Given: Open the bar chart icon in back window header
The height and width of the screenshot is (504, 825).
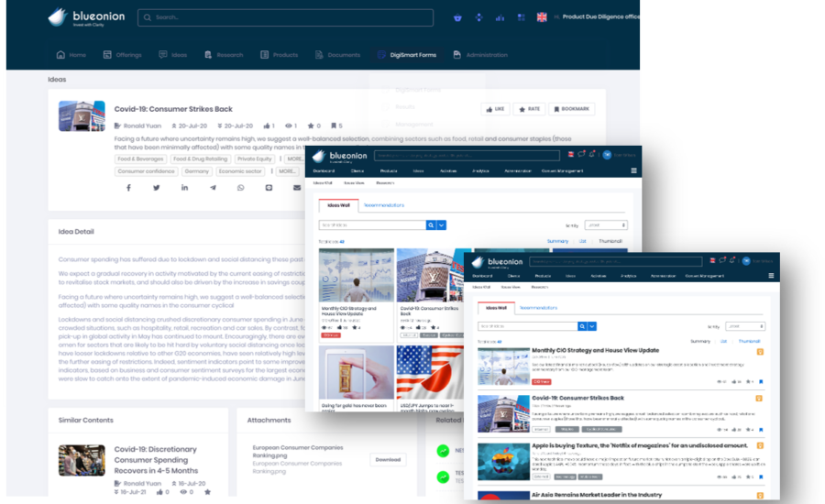Looking at the screenshot, I should point(500,17).
